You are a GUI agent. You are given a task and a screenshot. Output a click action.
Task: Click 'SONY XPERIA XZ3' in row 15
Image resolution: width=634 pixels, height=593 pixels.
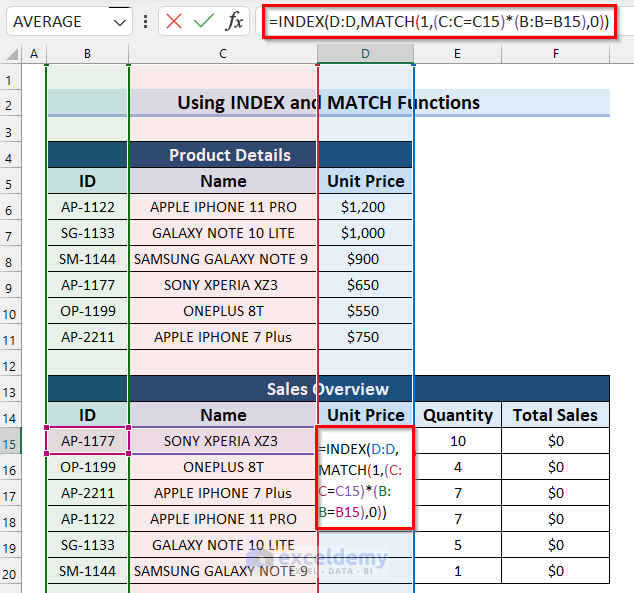[x=223, y=441]
